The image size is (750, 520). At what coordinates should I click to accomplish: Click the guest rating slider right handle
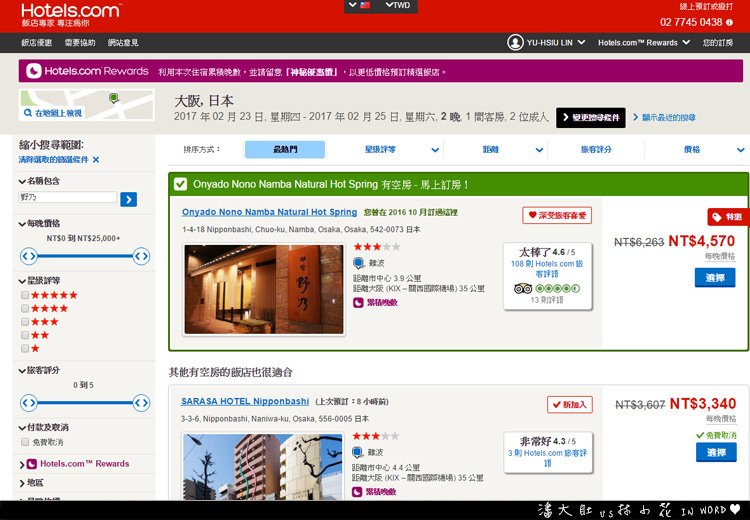[x=141, y=403]
